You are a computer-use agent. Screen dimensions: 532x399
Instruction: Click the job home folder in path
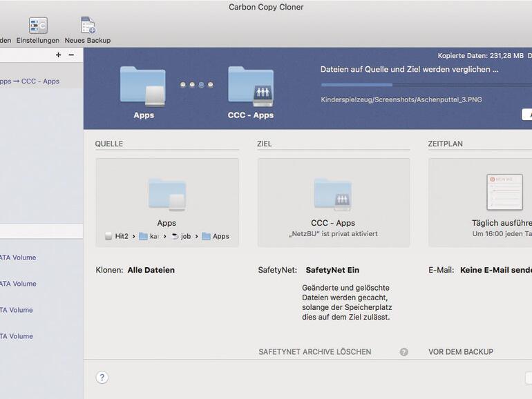182,236
